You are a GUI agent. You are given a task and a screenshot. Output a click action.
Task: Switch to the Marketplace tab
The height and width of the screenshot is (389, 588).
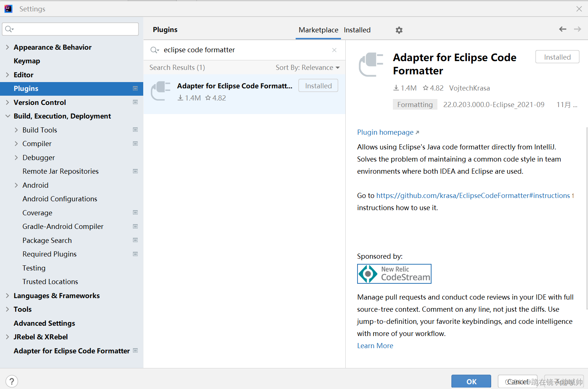[x=318, y=30]
